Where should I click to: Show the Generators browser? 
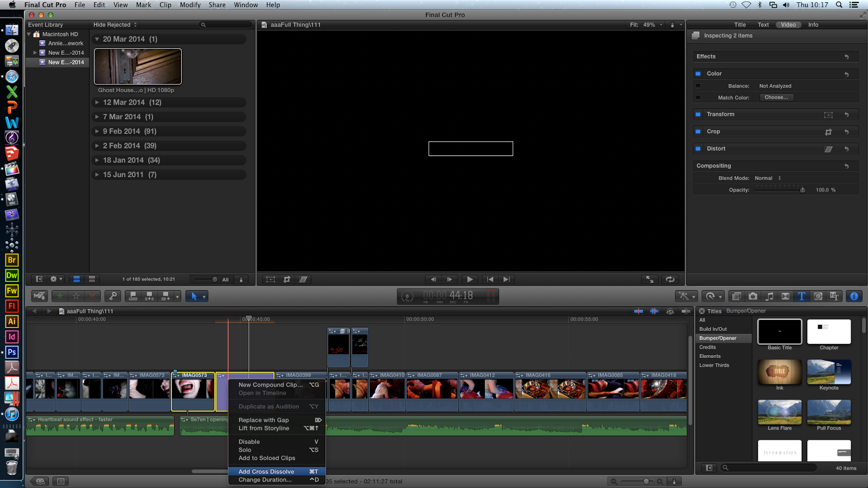(818, 296)
